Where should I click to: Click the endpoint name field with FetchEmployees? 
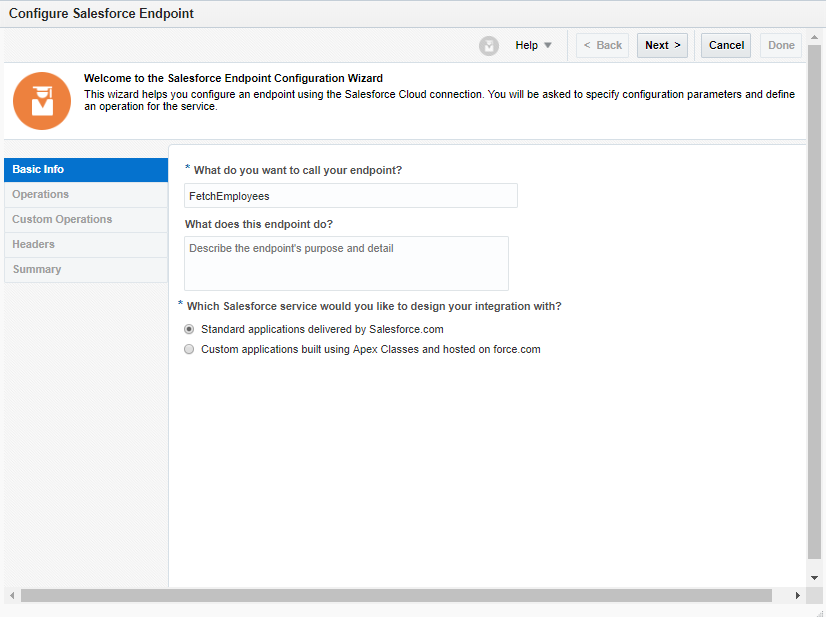click(x=351, y=196)
